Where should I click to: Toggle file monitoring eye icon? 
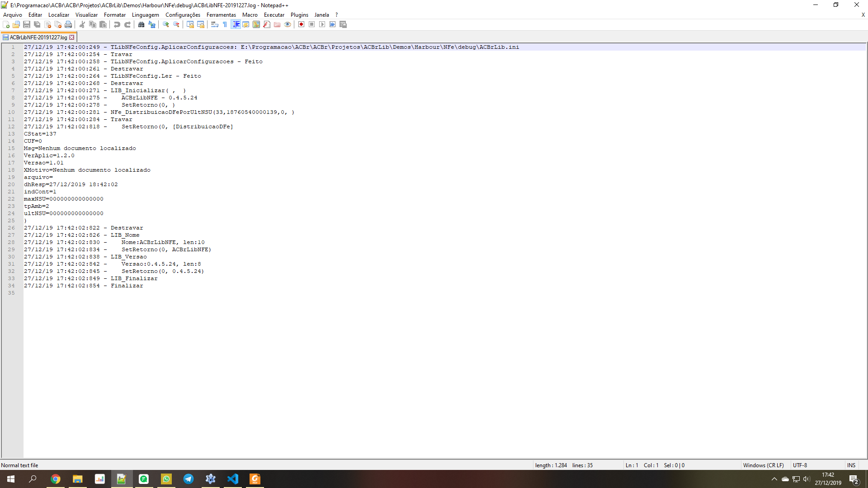coord(288,24)
